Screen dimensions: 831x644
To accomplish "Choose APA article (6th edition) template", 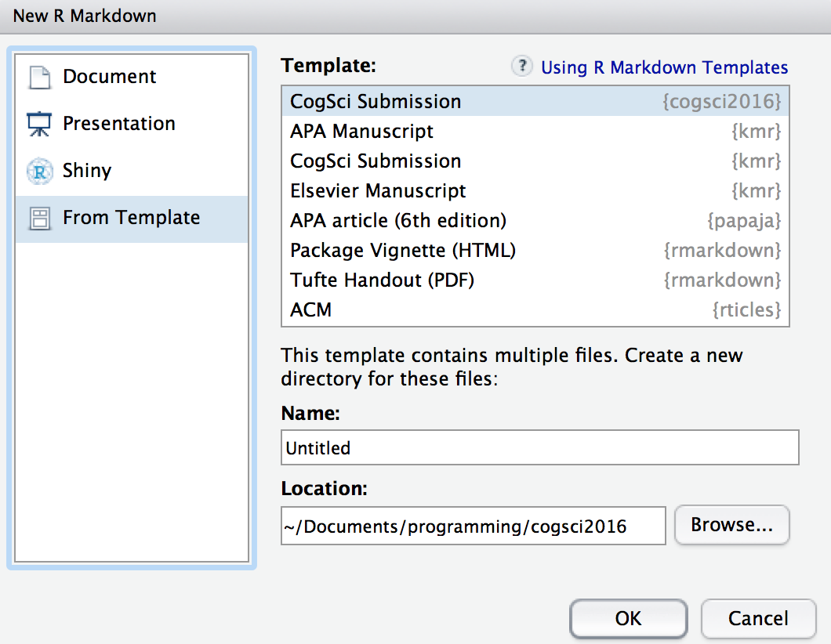I will (535, 220).
